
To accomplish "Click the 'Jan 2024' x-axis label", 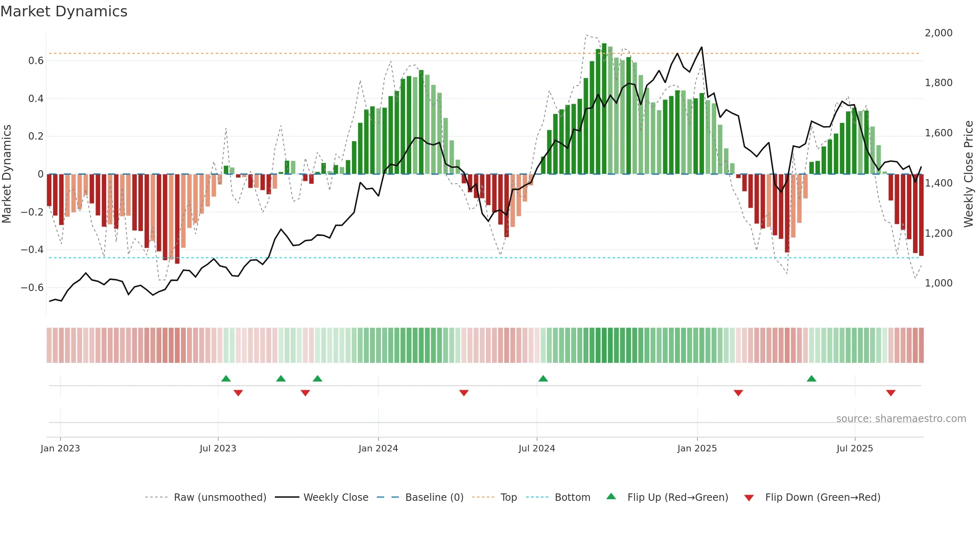I will pyautogui.click(x=379, y=448).
